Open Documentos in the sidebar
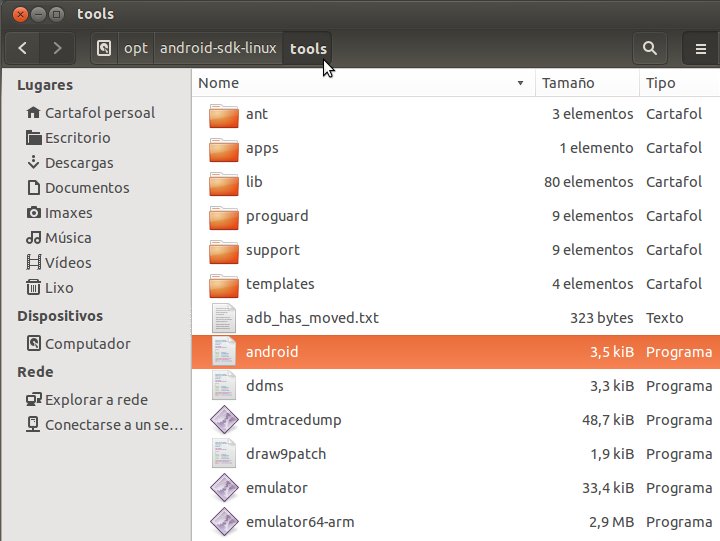The height and width of the screenshot is (541, 720). click(x=78, y=188)
